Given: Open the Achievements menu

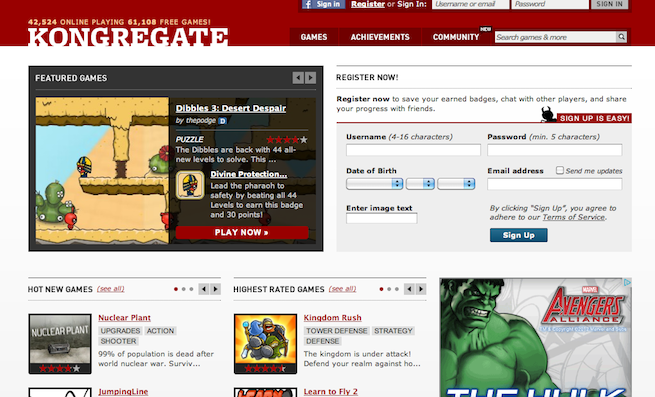Looking at the screenshot, I should tap(380, 37).
